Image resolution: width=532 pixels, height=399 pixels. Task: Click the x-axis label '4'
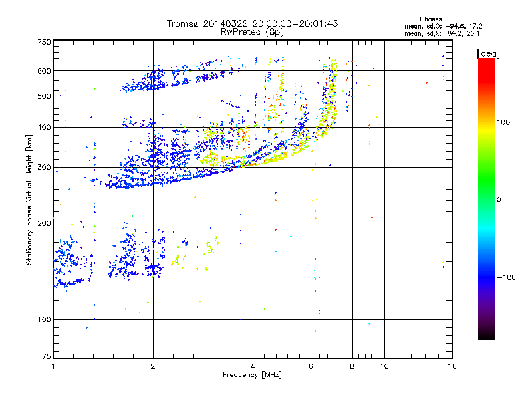(253, 366)
